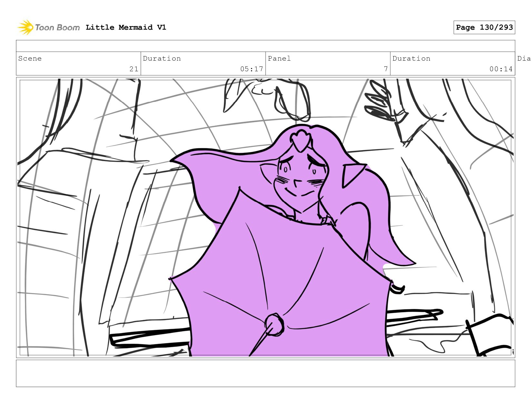Click the Toon Boom logo

48,27
